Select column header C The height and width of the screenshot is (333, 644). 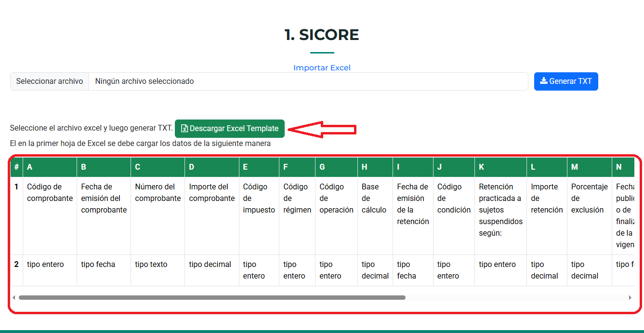pos(158,167)
